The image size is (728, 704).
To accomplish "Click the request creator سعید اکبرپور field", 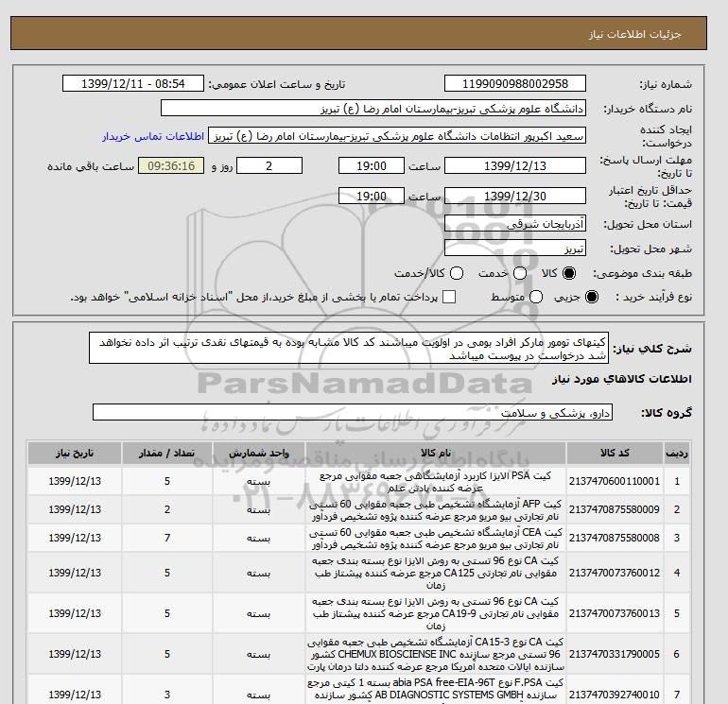I will tap(397, 135).
